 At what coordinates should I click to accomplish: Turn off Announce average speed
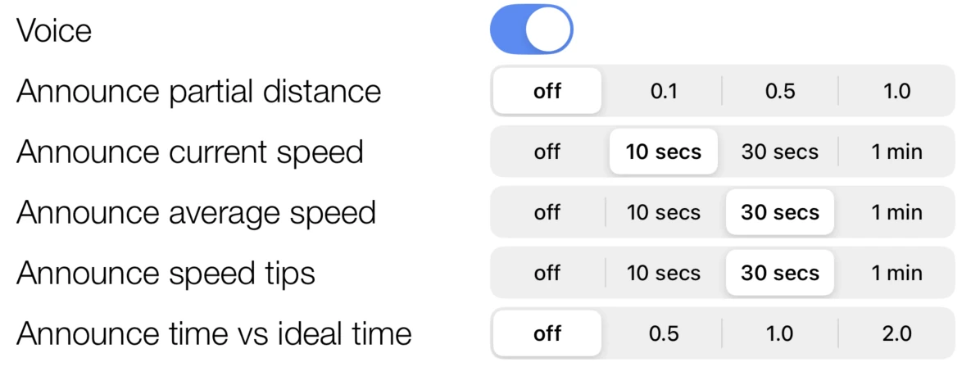(x=547, y=213)
